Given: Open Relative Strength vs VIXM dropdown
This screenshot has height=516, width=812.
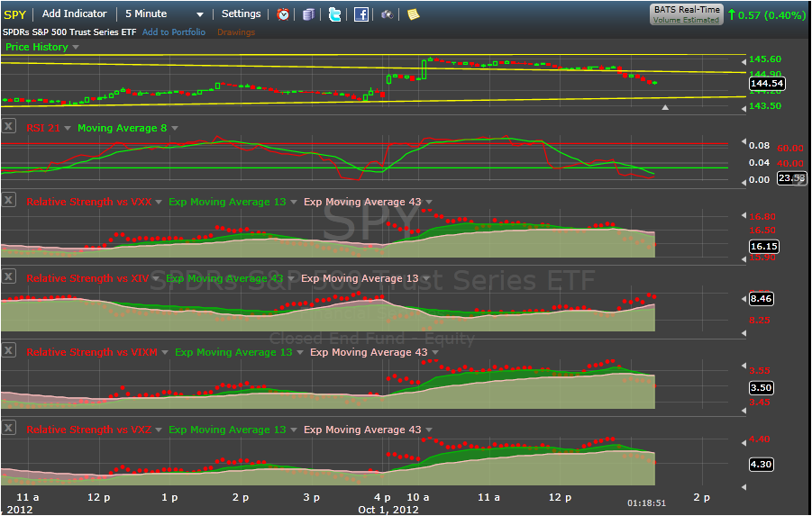Looking at the screenshot, I should (165, 352).
